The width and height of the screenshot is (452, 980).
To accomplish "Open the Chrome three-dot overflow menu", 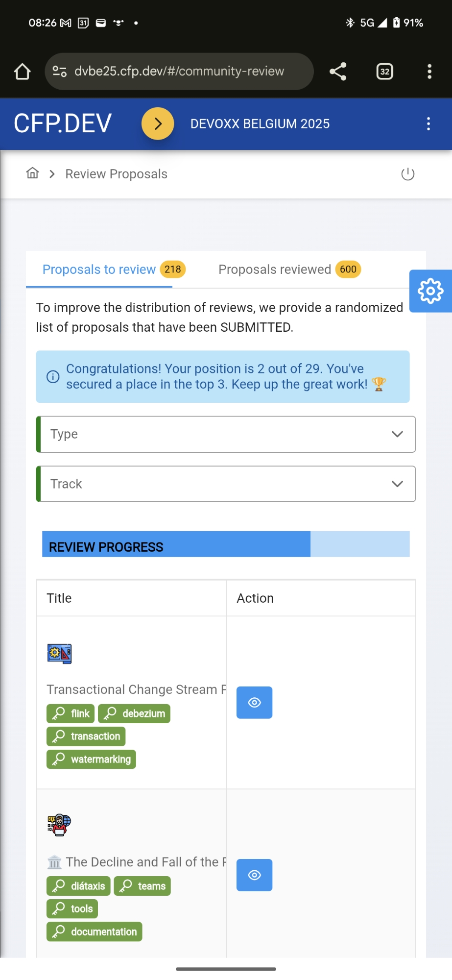I will [429, 72].
